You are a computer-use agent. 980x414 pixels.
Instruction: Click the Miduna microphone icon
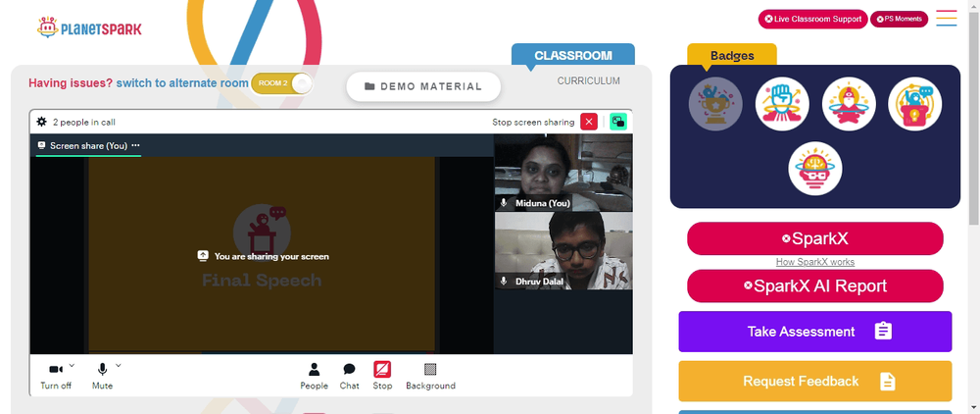(504, 203)
